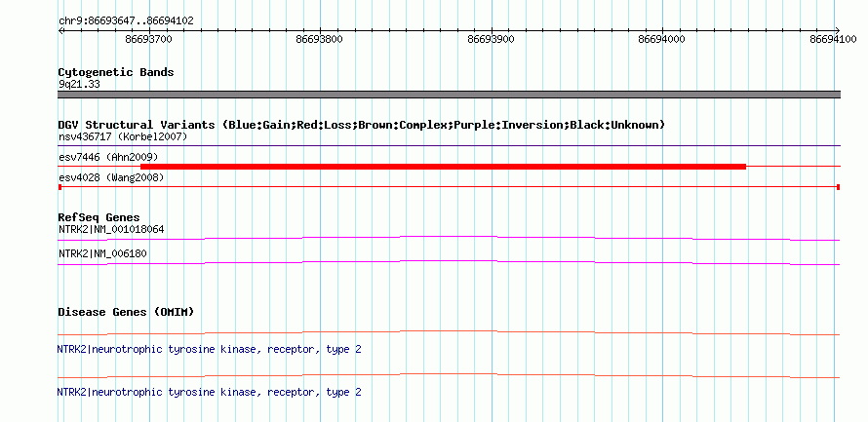Select the 9q21.33 band label

(x=79, y=85)
